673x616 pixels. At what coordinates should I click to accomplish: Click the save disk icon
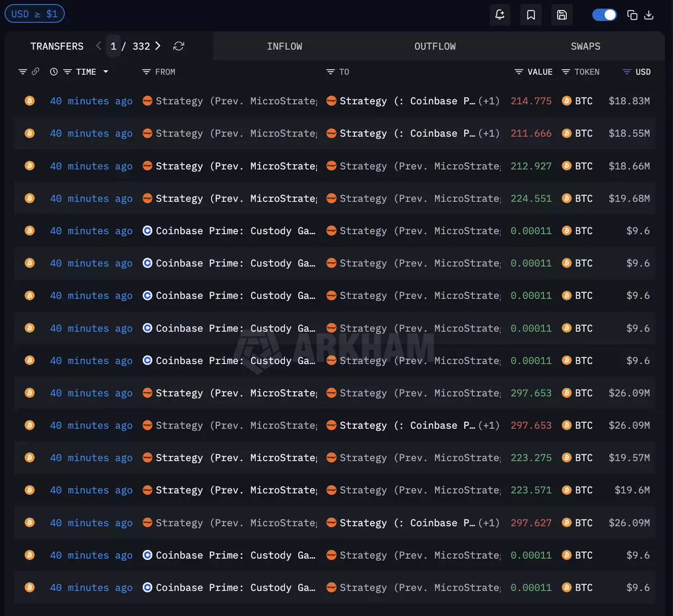(561, 15)
